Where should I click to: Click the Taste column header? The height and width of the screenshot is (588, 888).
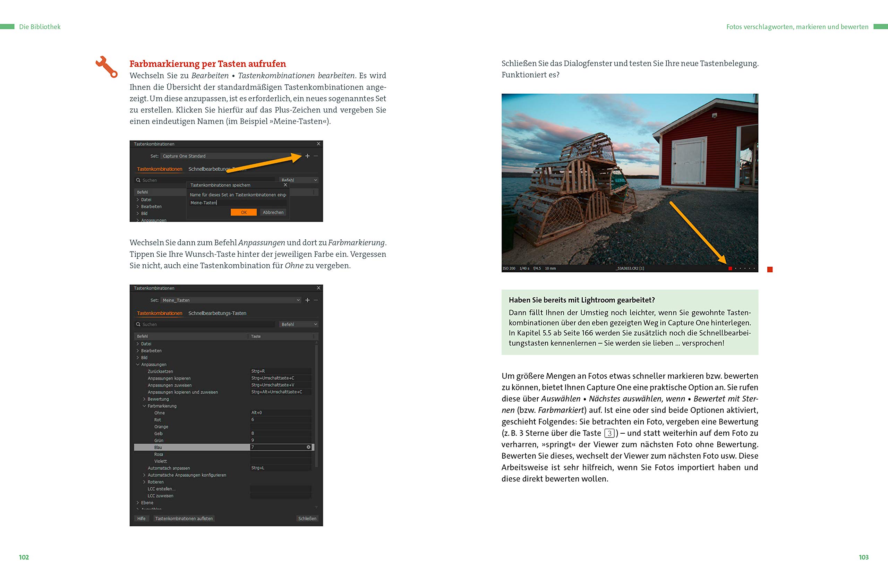(281, 336)
